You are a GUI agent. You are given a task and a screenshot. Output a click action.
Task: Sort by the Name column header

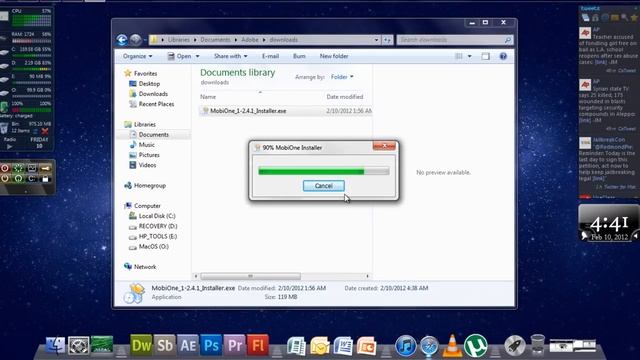(x=208, y=97)
